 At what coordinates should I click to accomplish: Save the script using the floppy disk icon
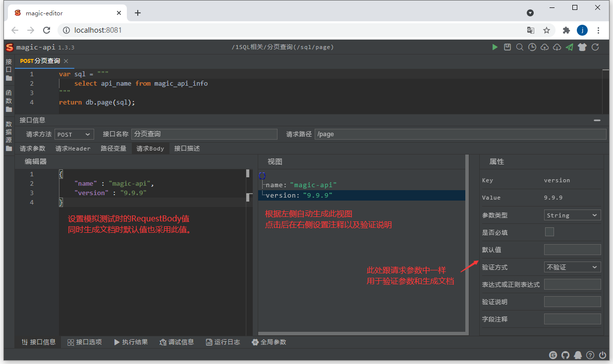[x=507, y=47]
